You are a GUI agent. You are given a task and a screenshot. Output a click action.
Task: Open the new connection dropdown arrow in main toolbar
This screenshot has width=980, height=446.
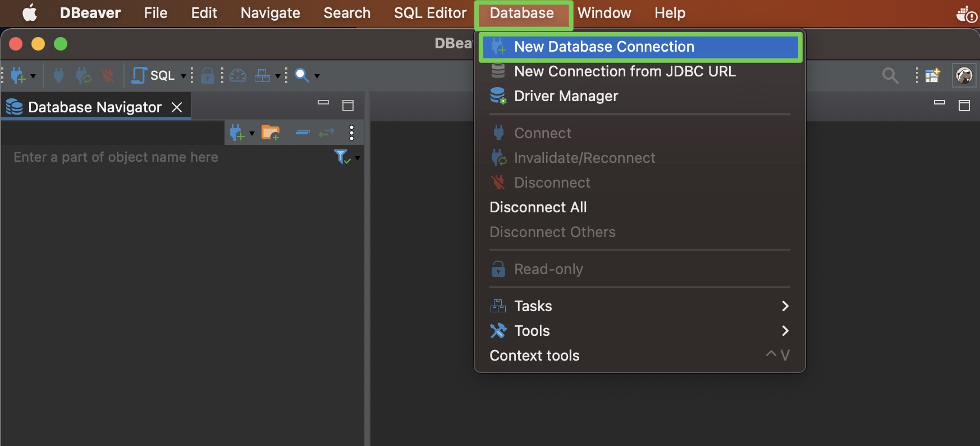point(33,76)
